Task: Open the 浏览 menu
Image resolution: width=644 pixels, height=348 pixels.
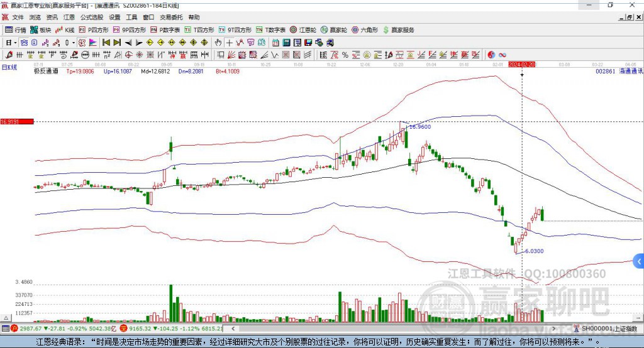Action: (x=35, y=17)
